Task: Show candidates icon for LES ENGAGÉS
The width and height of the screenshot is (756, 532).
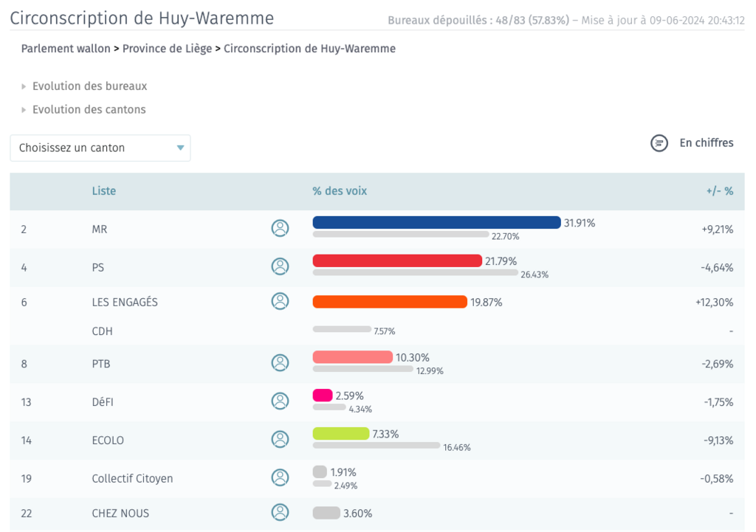Action: coord(280,301)
